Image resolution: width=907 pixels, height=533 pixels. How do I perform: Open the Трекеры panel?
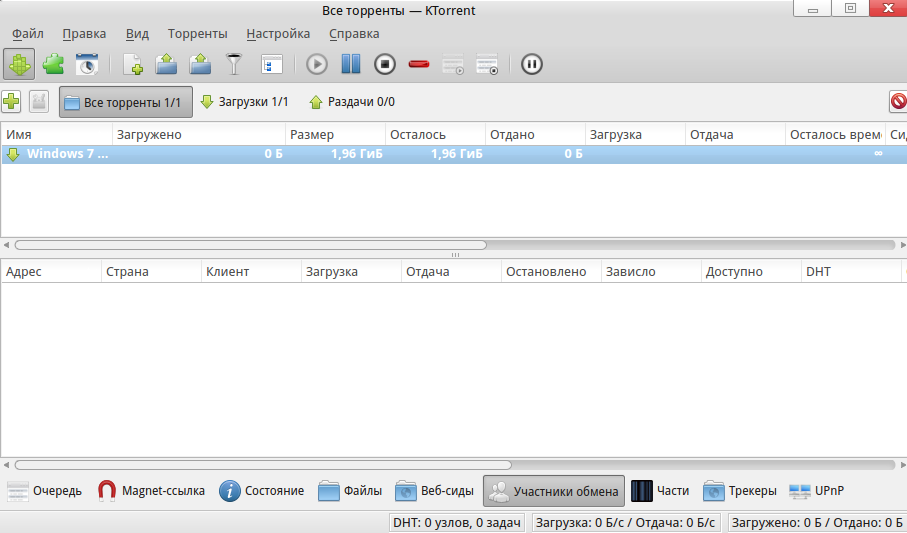coord(740,491)
